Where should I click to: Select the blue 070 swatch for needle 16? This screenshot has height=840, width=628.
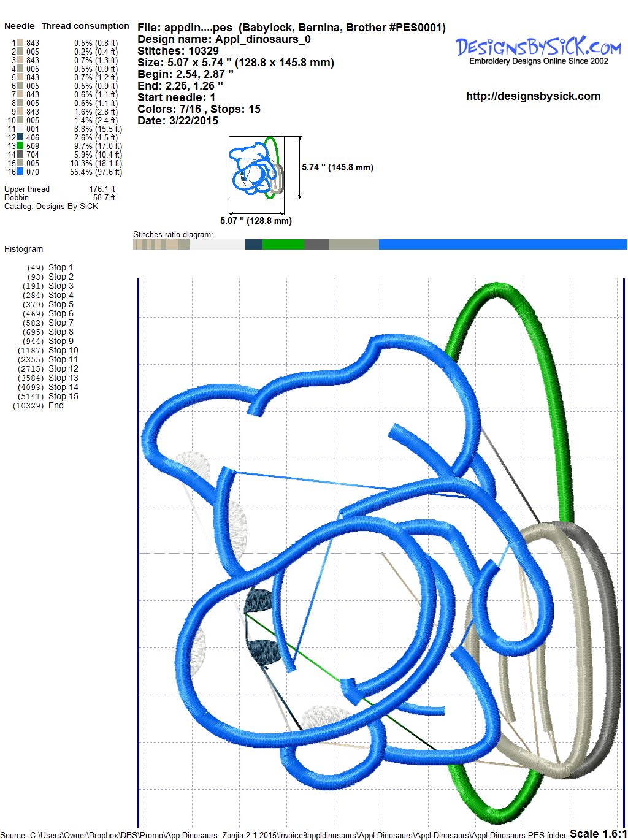point(20,172)
